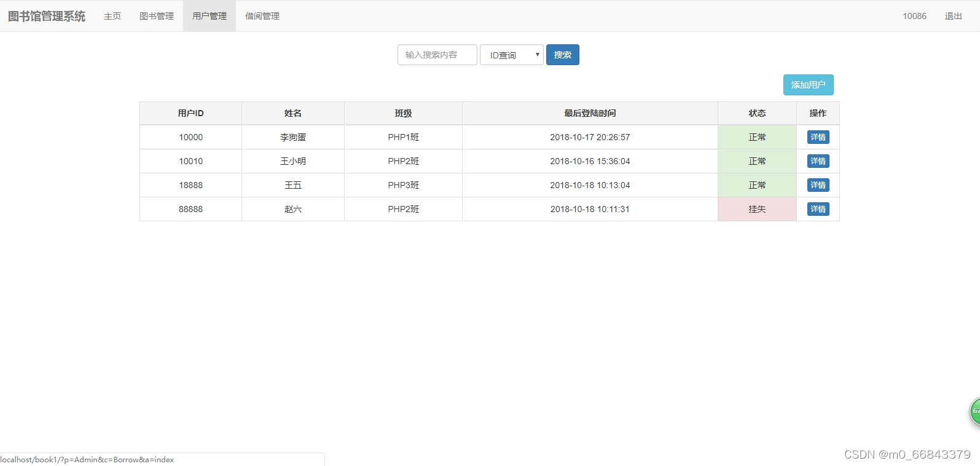
Task: Click the 操作 column header
Action: 818,113
